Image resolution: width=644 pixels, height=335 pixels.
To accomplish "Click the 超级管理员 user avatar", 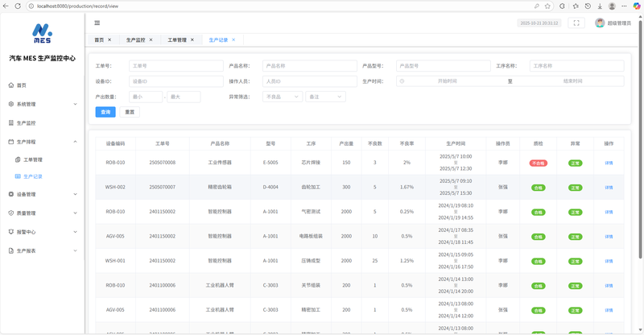I will [x=600, y=23].
